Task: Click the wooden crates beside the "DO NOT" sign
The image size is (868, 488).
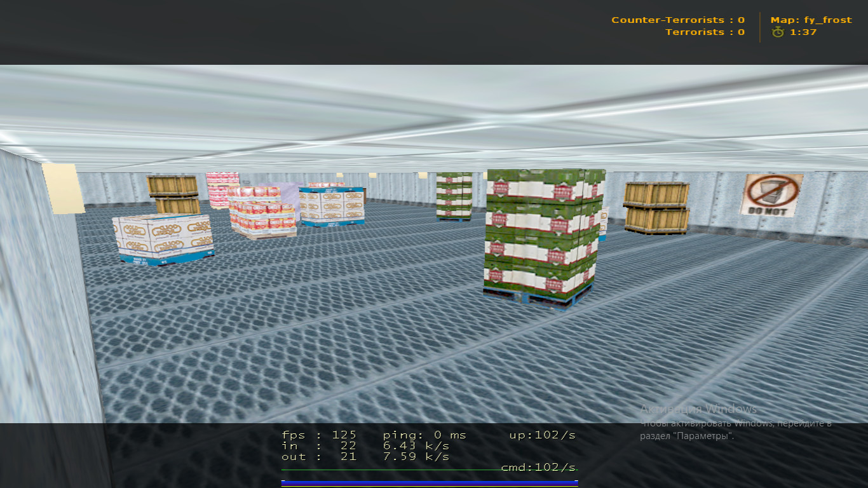Action: tap(656, 208)
